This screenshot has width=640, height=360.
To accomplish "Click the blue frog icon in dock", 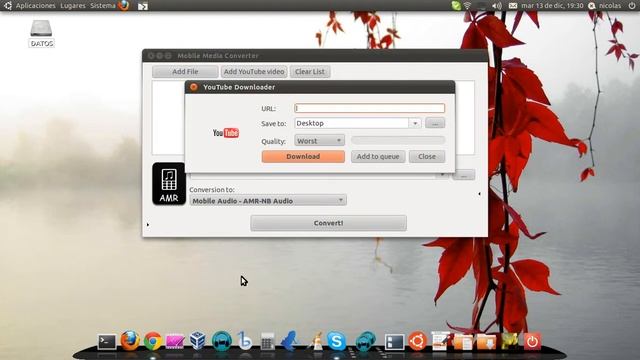I will 290,341.
